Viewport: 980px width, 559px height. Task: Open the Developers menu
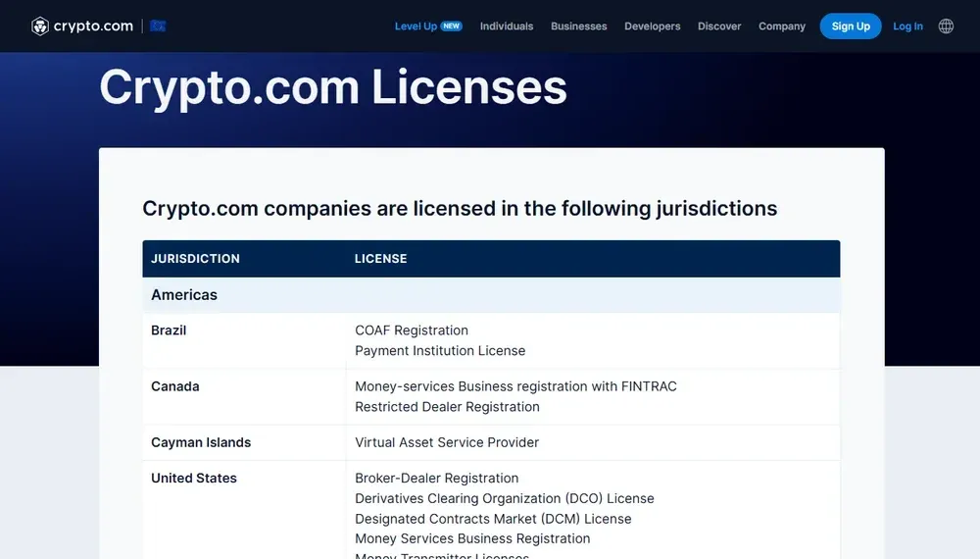point(652,26)
